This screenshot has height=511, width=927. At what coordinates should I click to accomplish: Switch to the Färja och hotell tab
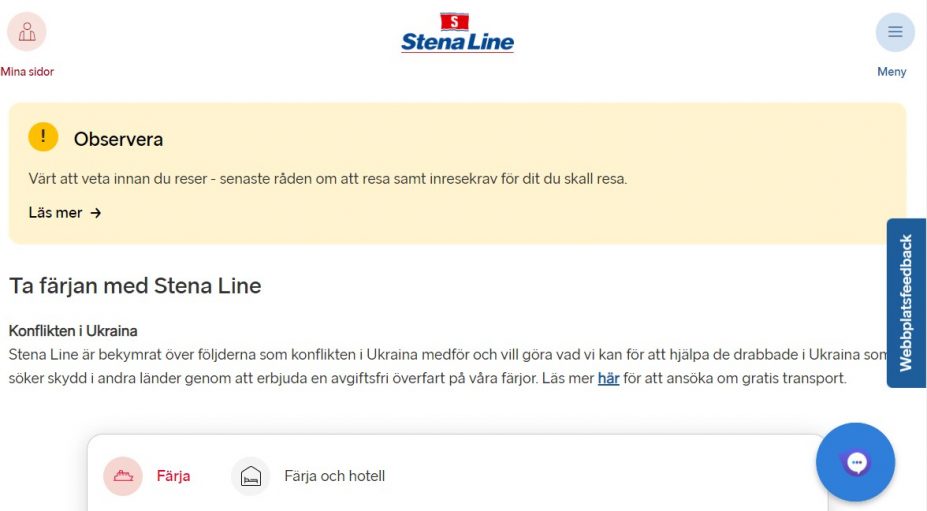[x=334, y=476]
